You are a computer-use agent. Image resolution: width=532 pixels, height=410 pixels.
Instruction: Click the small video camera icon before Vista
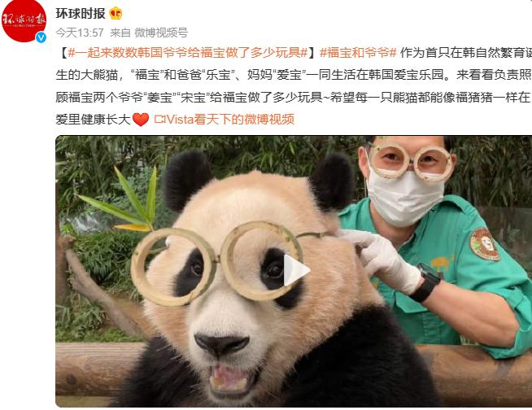tap(159, 119)
